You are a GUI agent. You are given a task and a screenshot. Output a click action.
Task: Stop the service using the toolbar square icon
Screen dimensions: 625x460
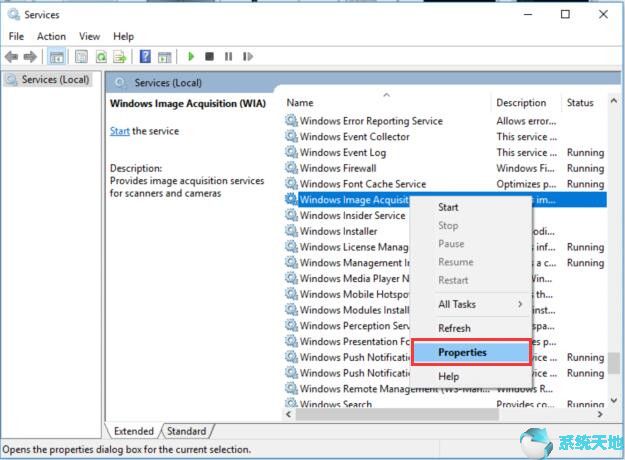209,57
